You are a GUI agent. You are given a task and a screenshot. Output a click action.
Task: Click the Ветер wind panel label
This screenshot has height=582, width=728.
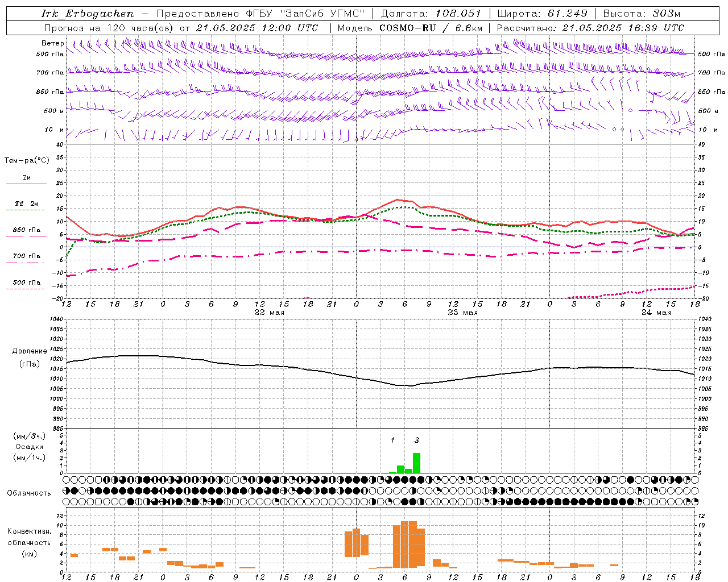coord(52,43)
